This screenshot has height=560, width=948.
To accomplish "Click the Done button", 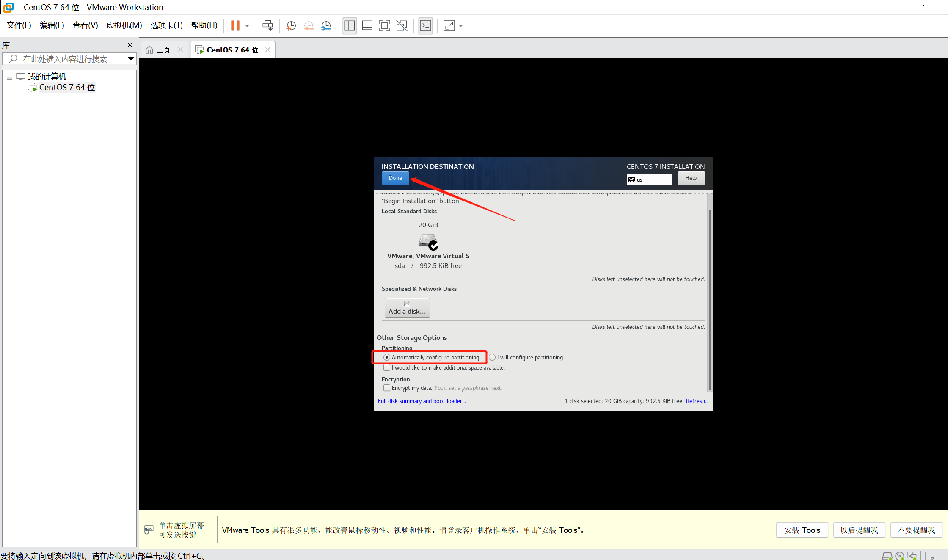I will [x=395, y=178].
